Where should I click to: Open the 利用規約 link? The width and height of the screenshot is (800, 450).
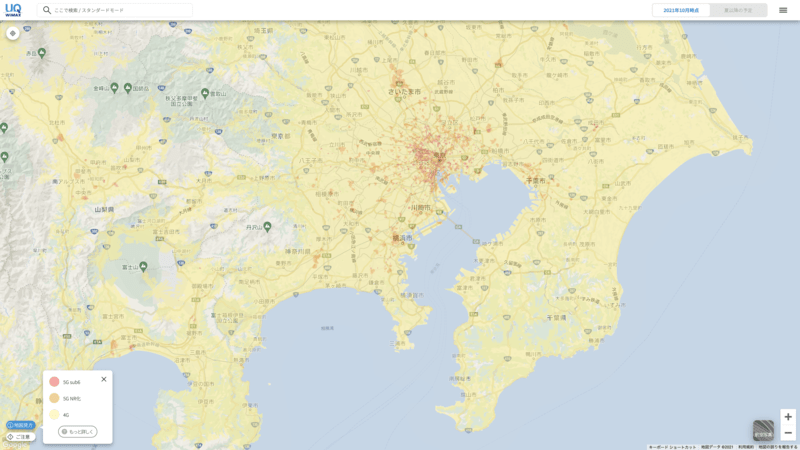point(746,447)
